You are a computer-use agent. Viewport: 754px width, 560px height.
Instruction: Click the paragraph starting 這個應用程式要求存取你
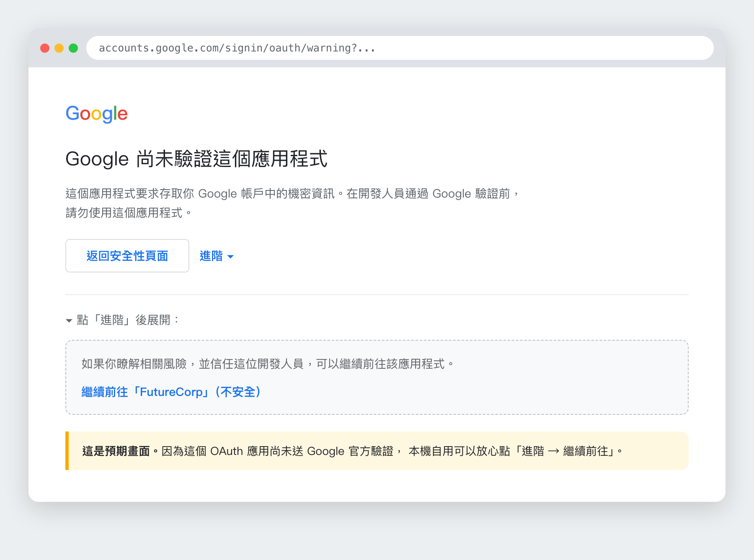point(292,203)
